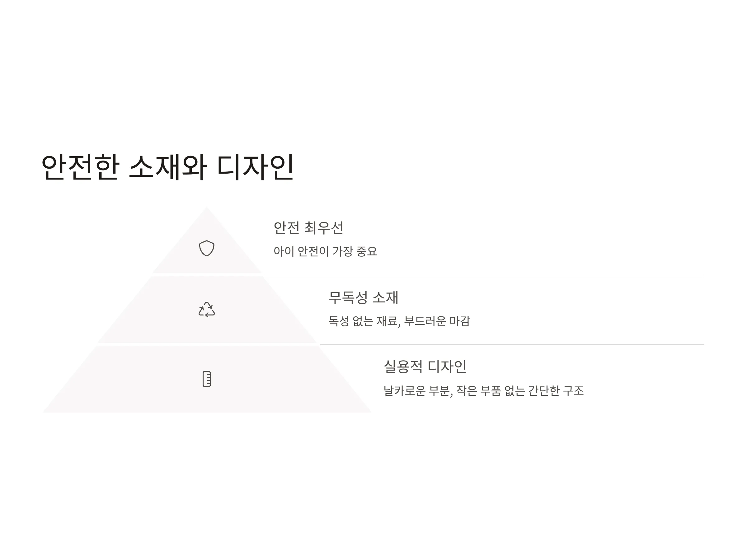Click the divider line below 무독성 소재 section
This screenshot has width=747, height=560.
[x=512, y=345]
